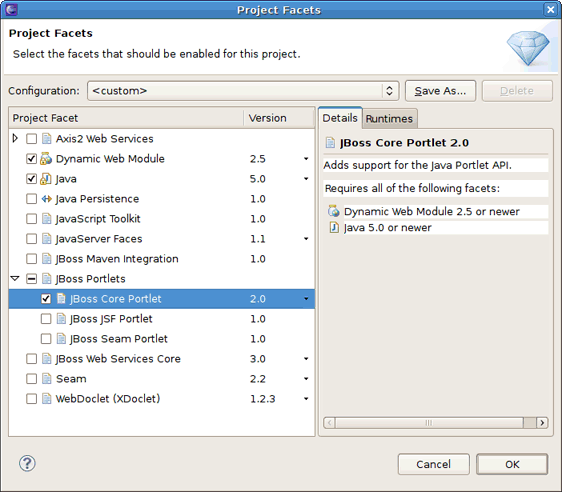562x492 pixels.
Task: Enable the JBoss Seam Portlet checkbox
Action: coord(46,339)
